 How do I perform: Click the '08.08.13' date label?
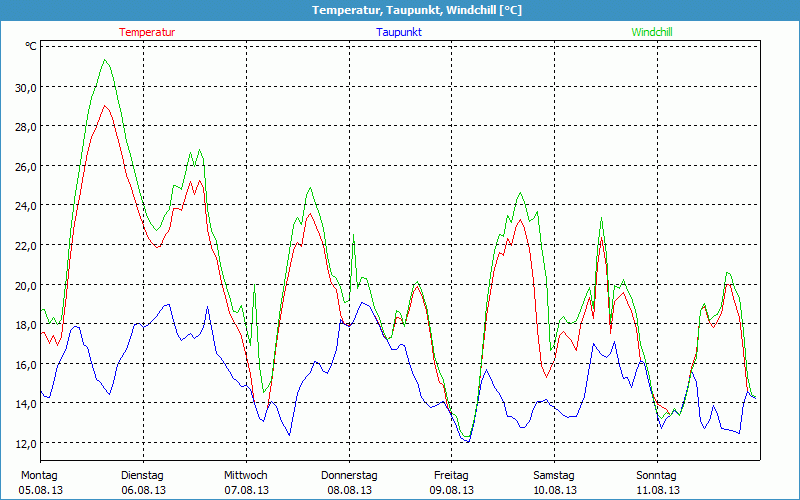click(x=349, y=490)
